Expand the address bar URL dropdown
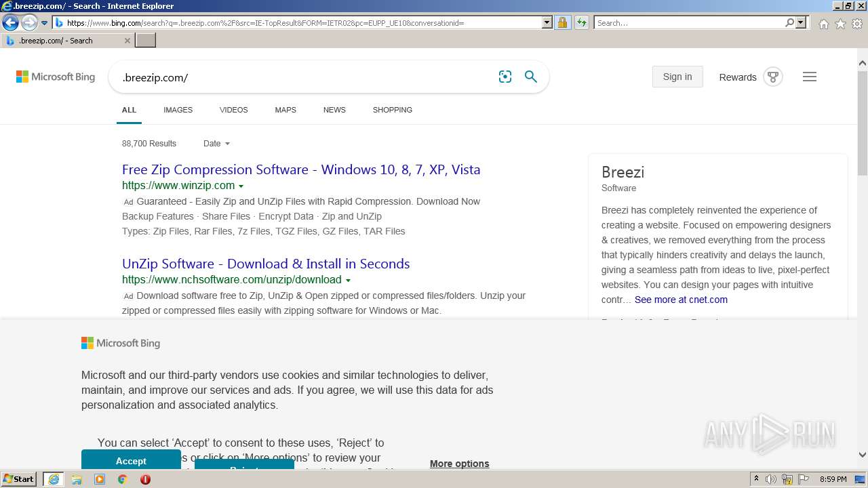This screenshot has height=488, width=868. tap(547, 22)
